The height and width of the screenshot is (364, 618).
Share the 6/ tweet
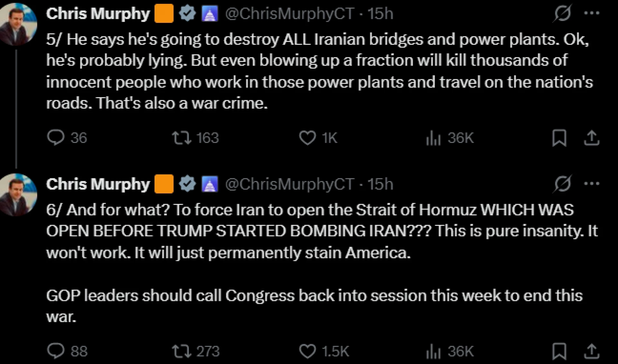pos(592,351)
